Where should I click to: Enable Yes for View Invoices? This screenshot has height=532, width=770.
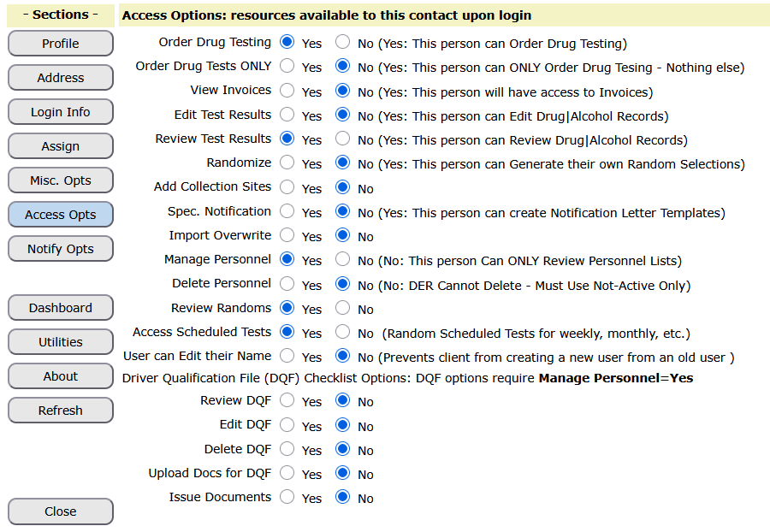[287, 91]
